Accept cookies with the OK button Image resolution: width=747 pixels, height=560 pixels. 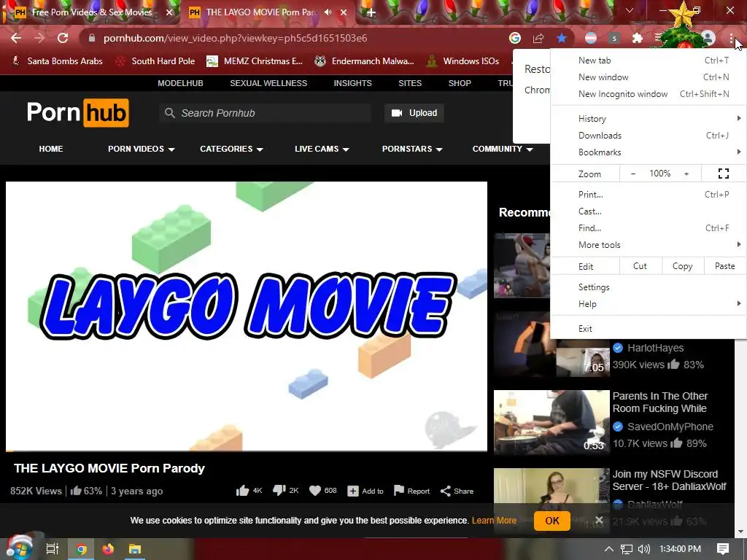click(552, 521)
